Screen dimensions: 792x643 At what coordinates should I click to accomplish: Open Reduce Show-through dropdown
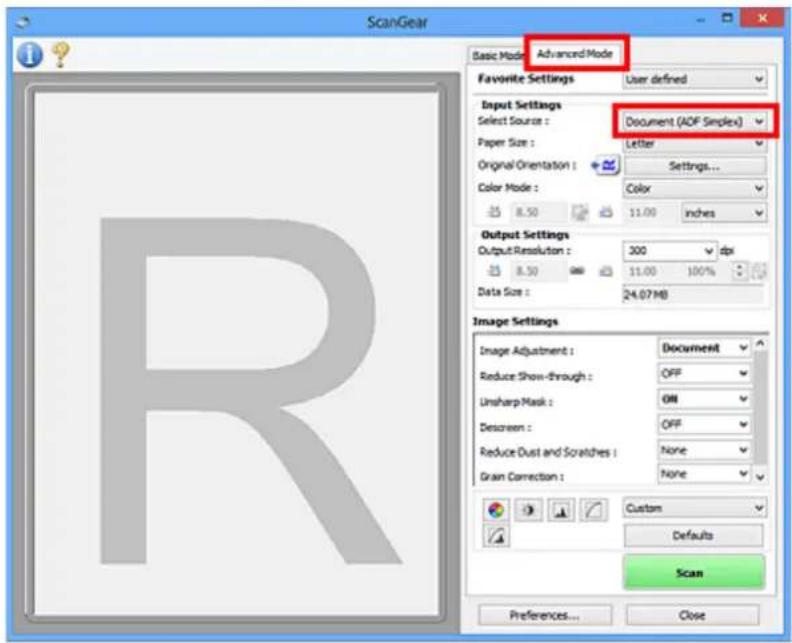(x=704, y=374)
